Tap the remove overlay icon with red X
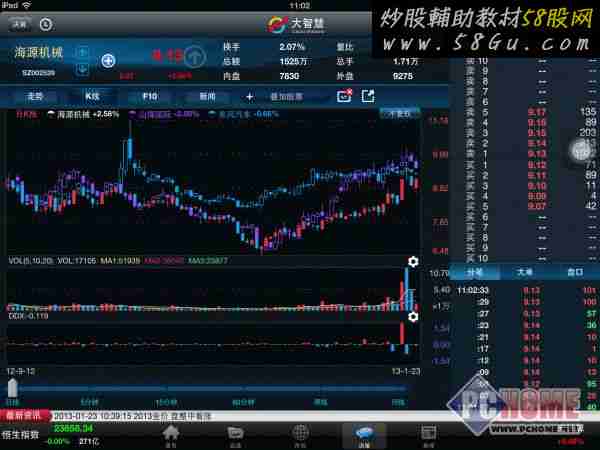Image resolution: width=600 pixels, height=450 pixels. (344, 96)
